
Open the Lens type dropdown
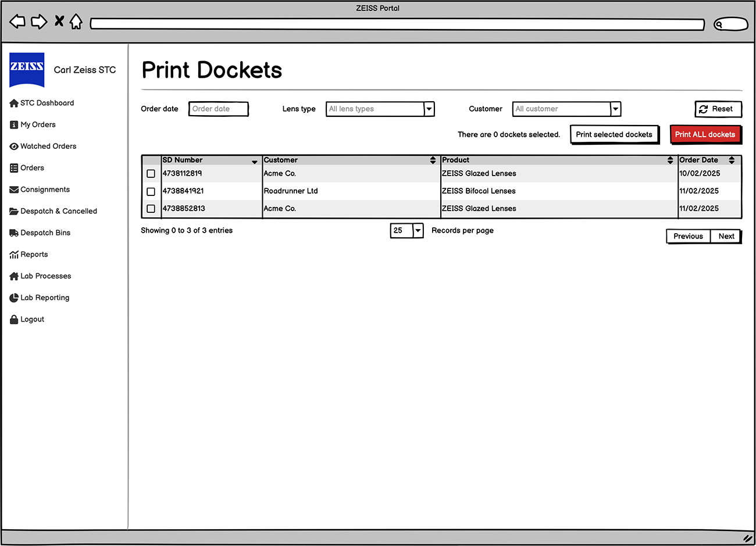coord(380,109)
